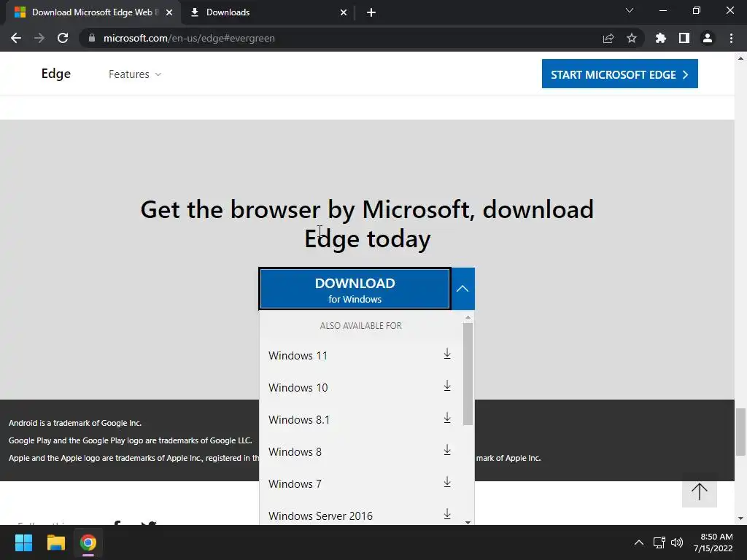The height and width of the screenshot is (560, 747).
Task: Close the Downloads tab
Action: 344,12
